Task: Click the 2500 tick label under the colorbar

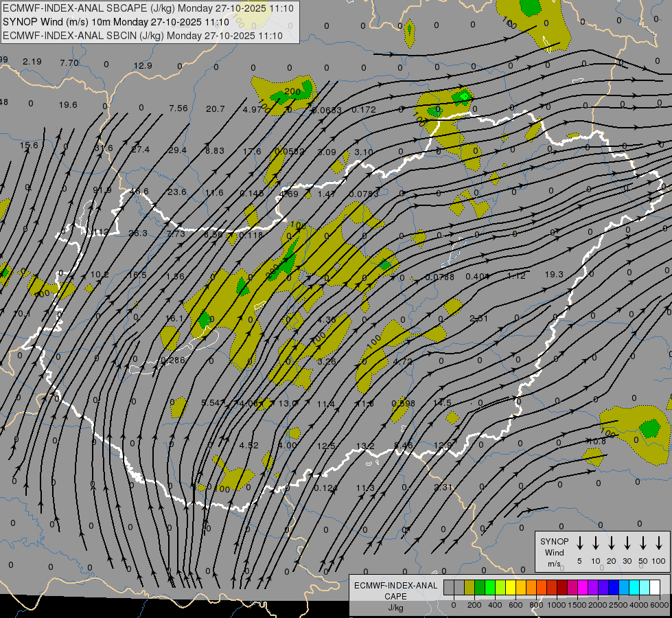Action: [618, 605]
